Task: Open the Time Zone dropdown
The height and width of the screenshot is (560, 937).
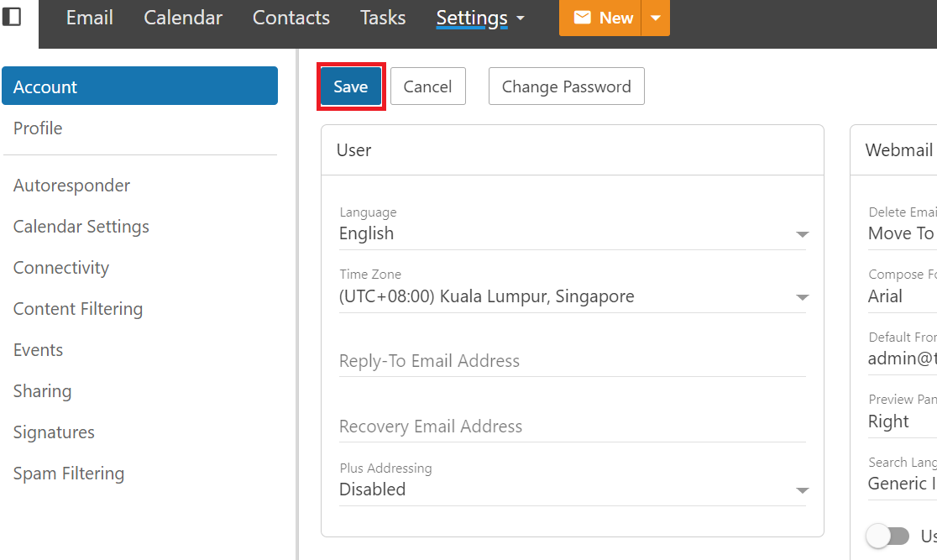Action: pyautogui.click(x=571, y=296)
